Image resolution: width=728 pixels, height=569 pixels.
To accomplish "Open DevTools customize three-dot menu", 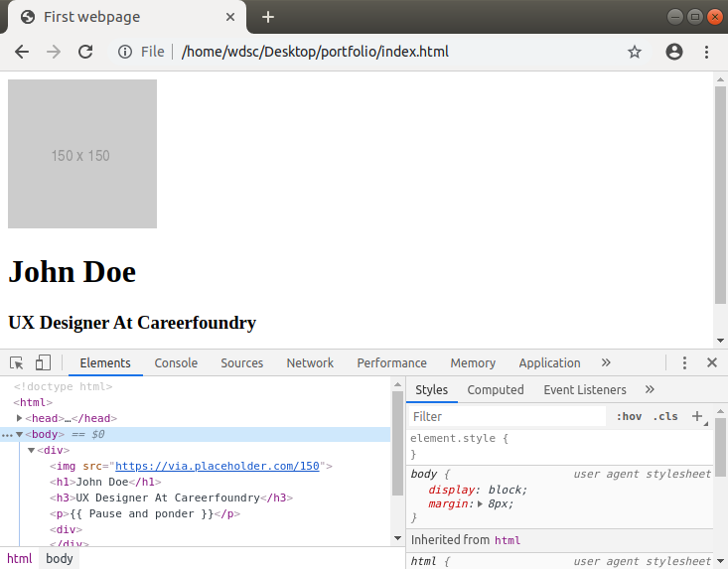I will (684, 362).
